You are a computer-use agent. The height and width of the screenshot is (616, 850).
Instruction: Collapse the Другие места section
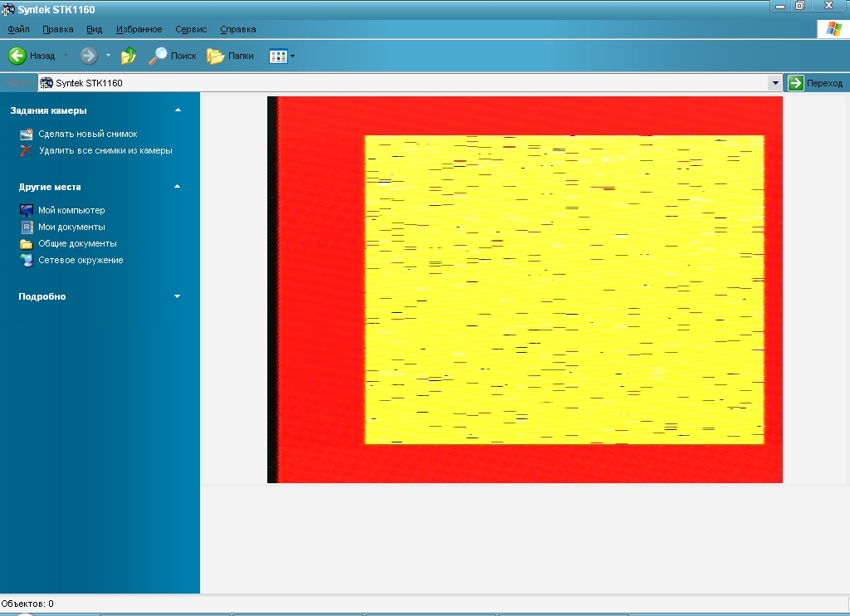(x=177, y=187)
